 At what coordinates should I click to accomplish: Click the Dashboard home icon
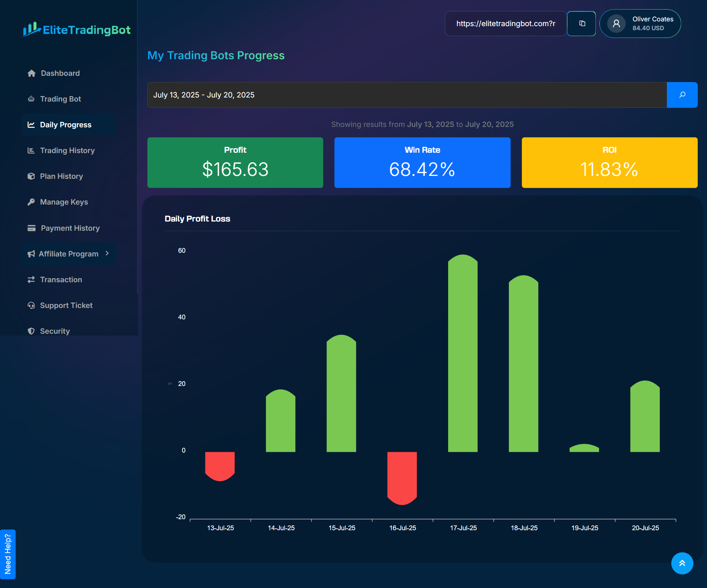pyautogui.click(x=31, y=73)
